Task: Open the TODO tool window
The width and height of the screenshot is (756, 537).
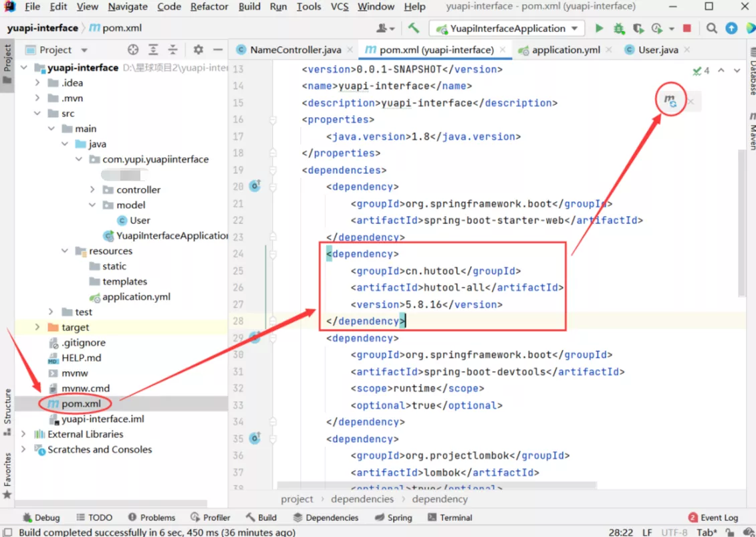Action: click(94, 518)
